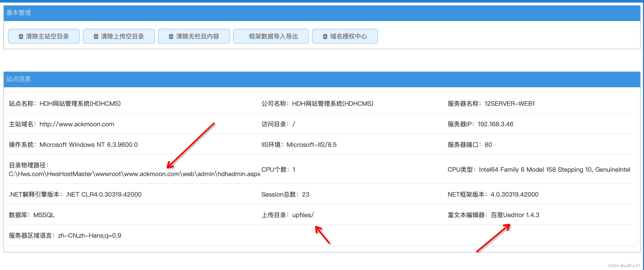Viewport: 644px width, 270px height.
Task: Click the 目录物理路径 label
Action: 29,165
